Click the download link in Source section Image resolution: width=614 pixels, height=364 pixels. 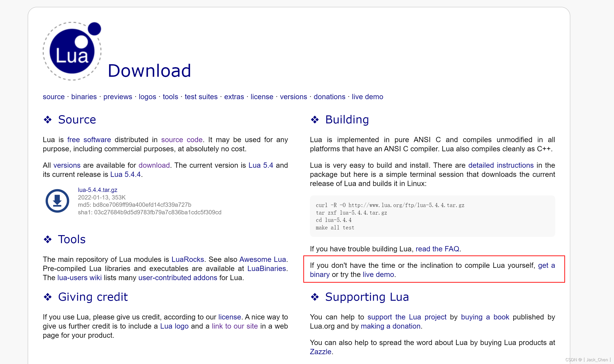click(x=154, y=165)
